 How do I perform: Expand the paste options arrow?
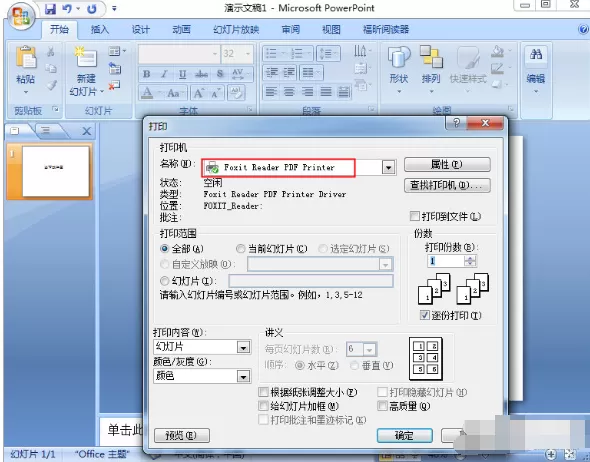26,92
